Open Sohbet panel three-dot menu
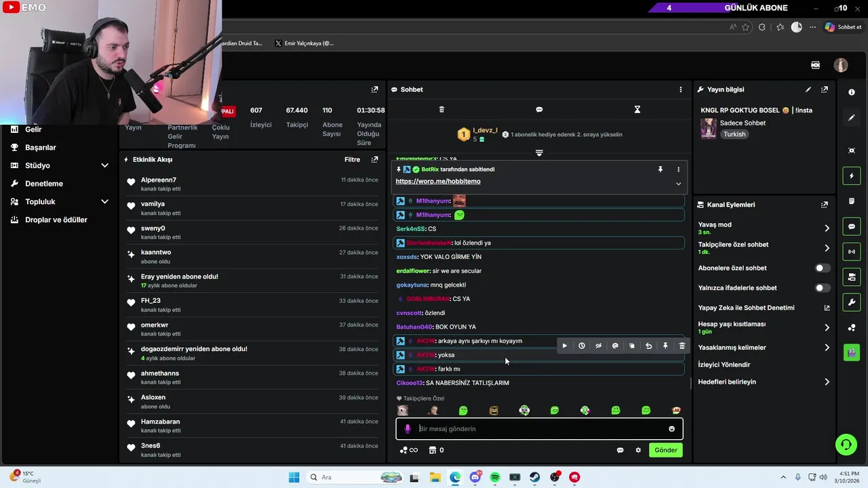Image resolution: width=868 pixels, height=488 pixels. click(x=681, y=89)
